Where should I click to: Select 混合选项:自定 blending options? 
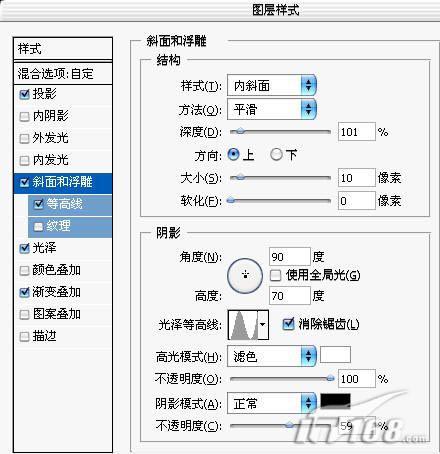[x=63, y=74]
